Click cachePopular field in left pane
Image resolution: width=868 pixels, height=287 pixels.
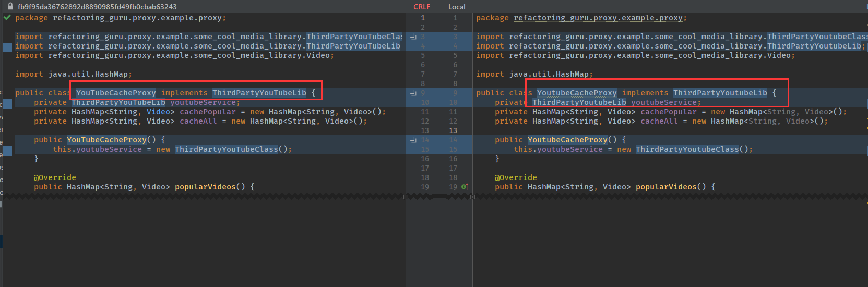(208, 112)
